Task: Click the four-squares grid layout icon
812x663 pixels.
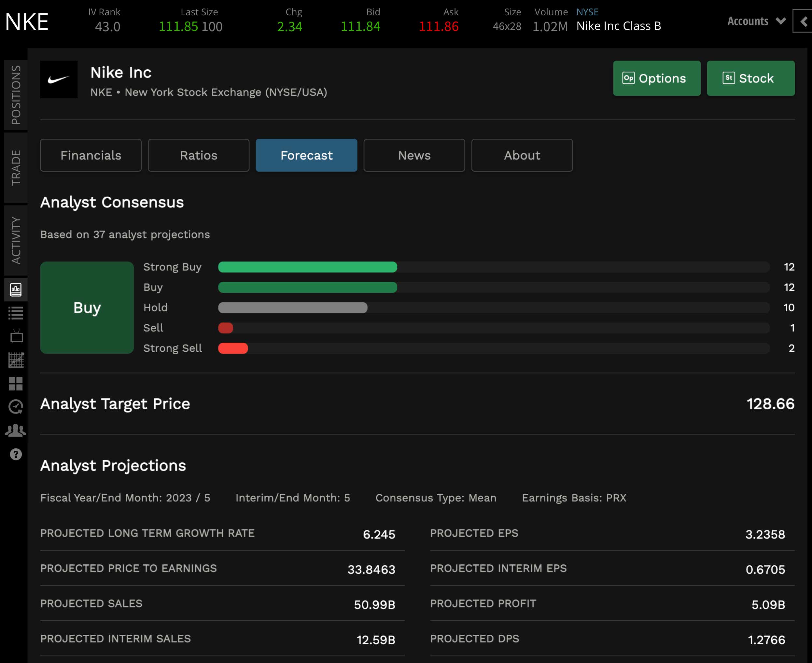Action: pos(16,384)
